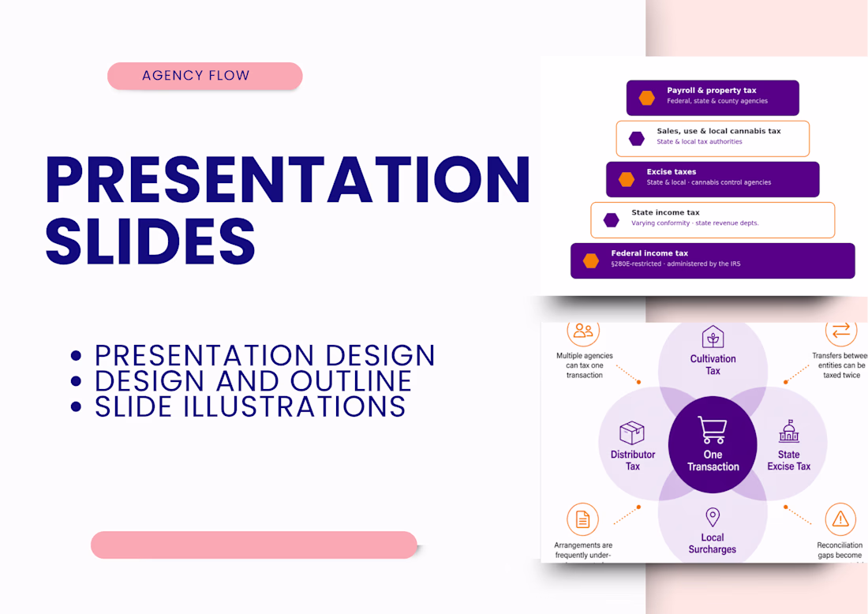Image resolution: width=868 pixels, height=614 pixels.
Task: Click 'Varying conformity · state revenue depts.' subtitle
Action: tap(694, 223)
